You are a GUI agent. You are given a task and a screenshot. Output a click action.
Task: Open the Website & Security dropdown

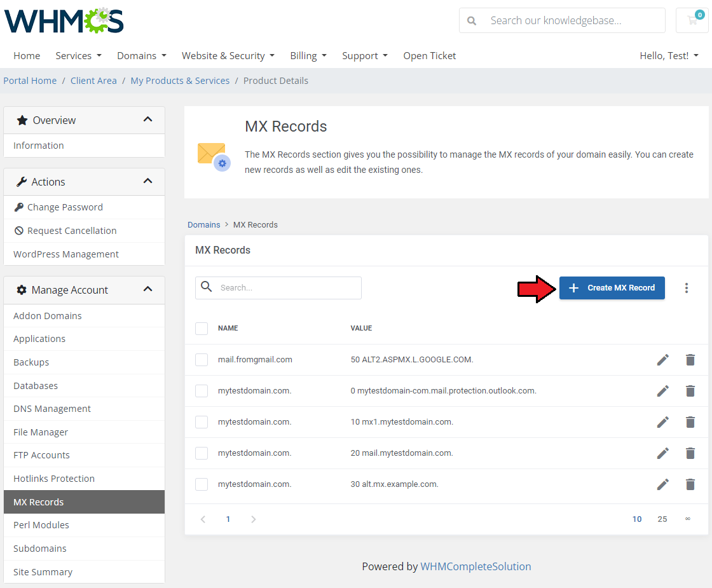(228, 56)
